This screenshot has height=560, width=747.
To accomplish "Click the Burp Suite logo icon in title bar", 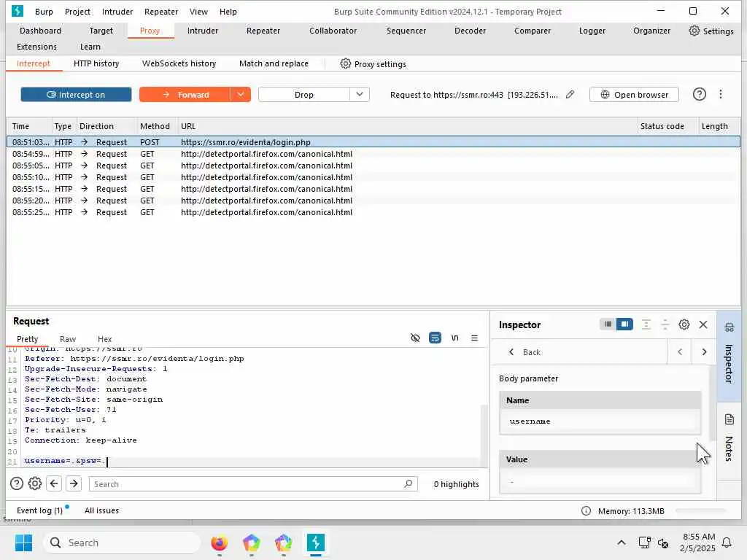I will tap(18, 11).
